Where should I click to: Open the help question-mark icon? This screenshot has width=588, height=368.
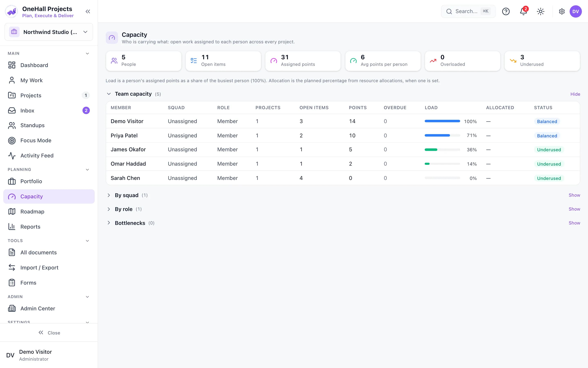click(506, 11)
